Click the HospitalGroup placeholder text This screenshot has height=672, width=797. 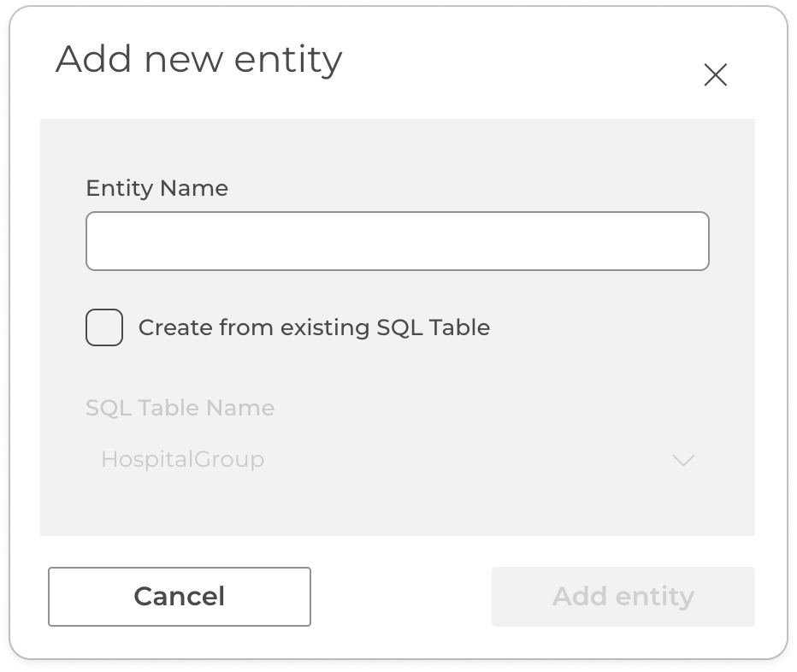coord(182,460)
